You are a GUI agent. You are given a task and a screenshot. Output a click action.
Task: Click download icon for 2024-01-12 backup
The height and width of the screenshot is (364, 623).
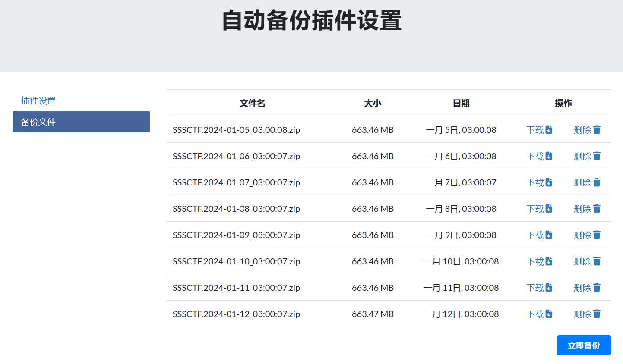(549, 314)
